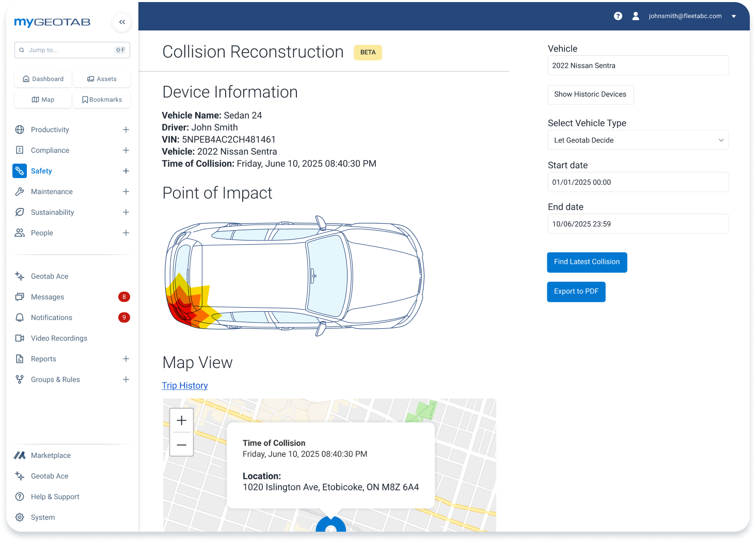This screenshot has height=542, width=756.
Task: Expand the Reports section plus sign
Action: point(125,359)
